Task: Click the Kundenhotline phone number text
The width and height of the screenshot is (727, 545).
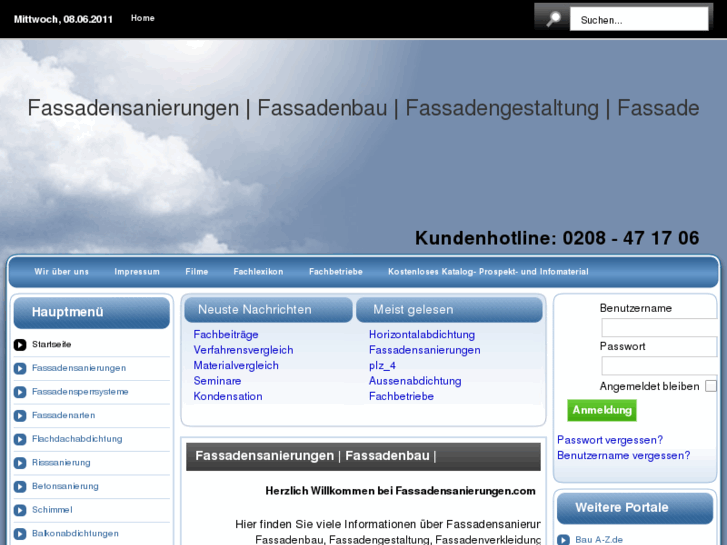Action: [557, 238]
